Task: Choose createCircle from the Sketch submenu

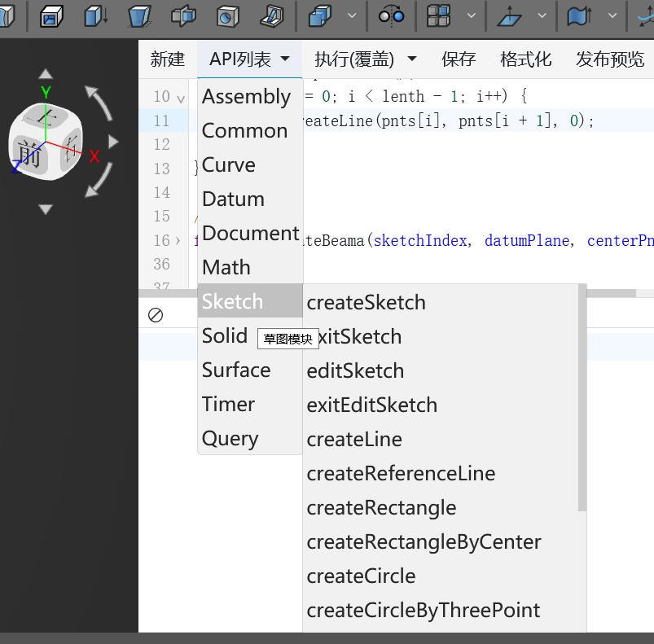Action: (361, 576)
